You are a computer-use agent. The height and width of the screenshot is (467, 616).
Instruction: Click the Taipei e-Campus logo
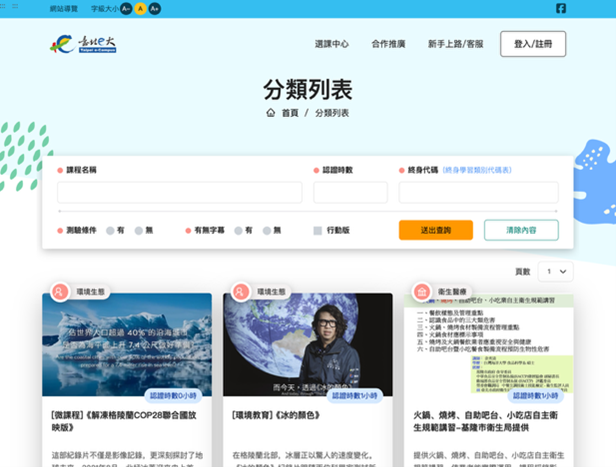pyautogui.click(x=83, y=44)
